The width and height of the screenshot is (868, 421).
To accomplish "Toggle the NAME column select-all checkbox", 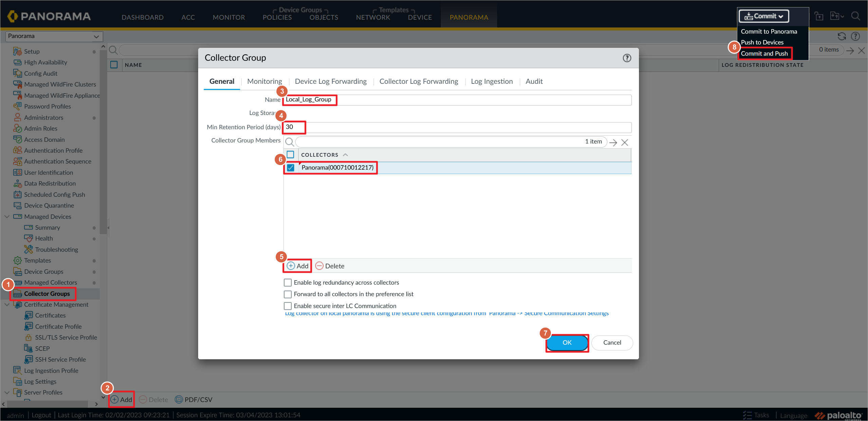I will coord(114,65).
